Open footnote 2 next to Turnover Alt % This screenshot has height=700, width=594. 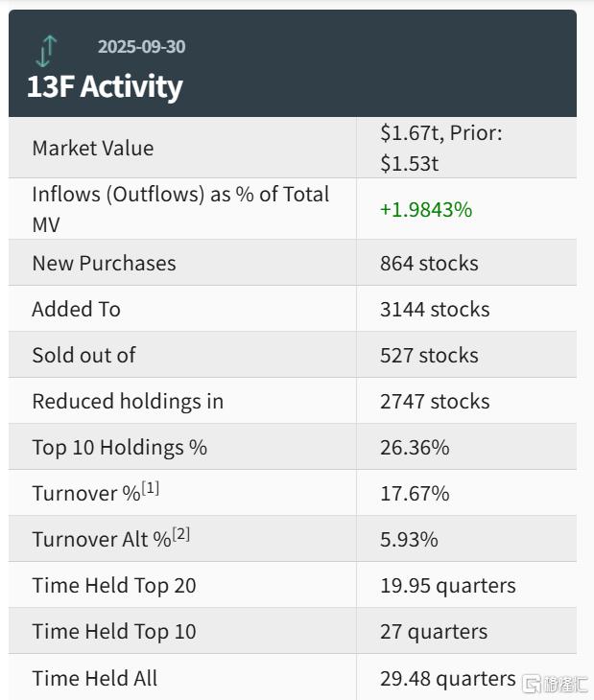coord(181,534)
